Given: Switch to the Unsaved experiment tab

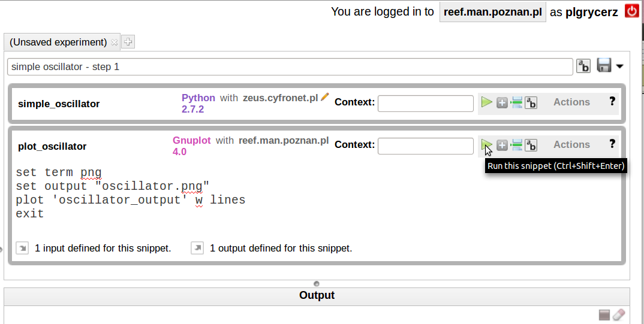Looking at the screenshot, I should 58,43.
